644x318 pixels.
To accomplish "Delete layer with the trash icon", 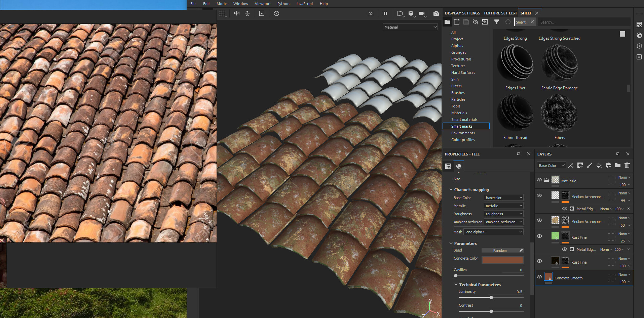I will (627, 165).
